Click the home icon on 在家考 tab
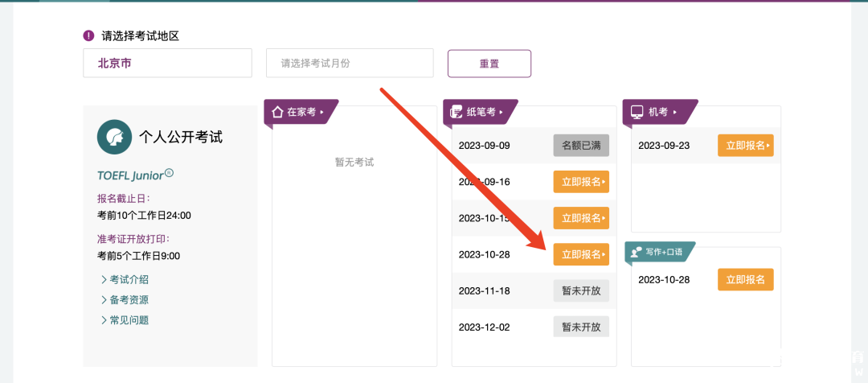 click(277, 112)
